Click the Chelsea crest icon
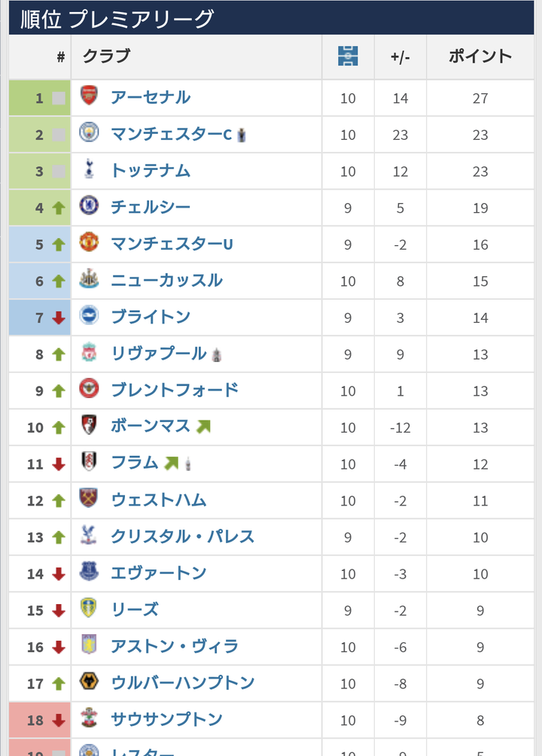Image resolution: width=542 pixels, height=756 pixels. [x=89, y=207]
